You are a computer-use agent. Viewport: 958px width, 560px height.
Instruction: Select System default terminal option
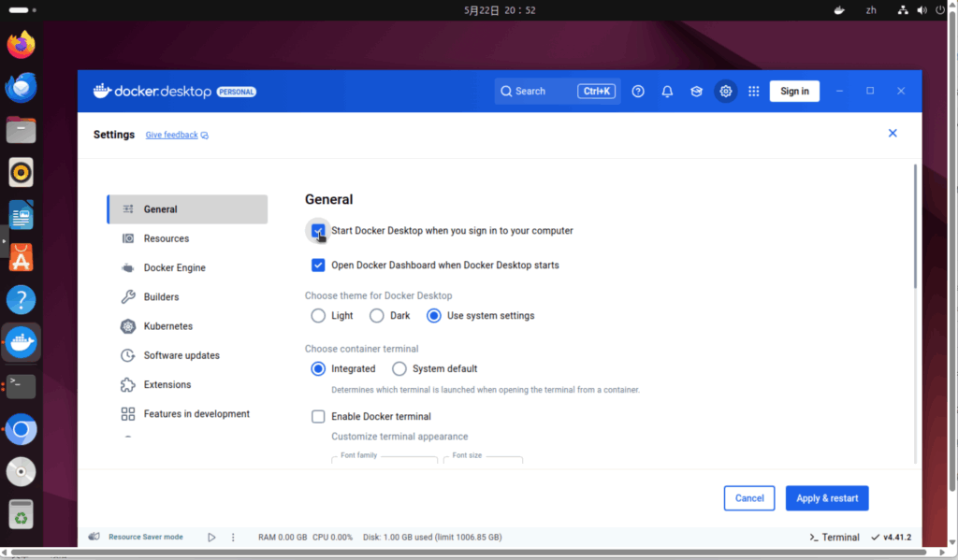click(399, 369)
